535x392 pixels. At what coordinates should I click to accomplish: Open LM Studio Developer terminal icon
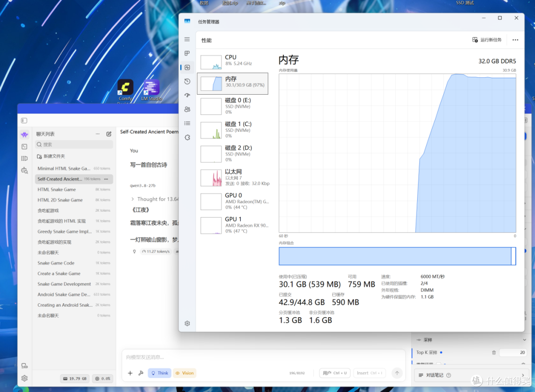pos(24,147)
